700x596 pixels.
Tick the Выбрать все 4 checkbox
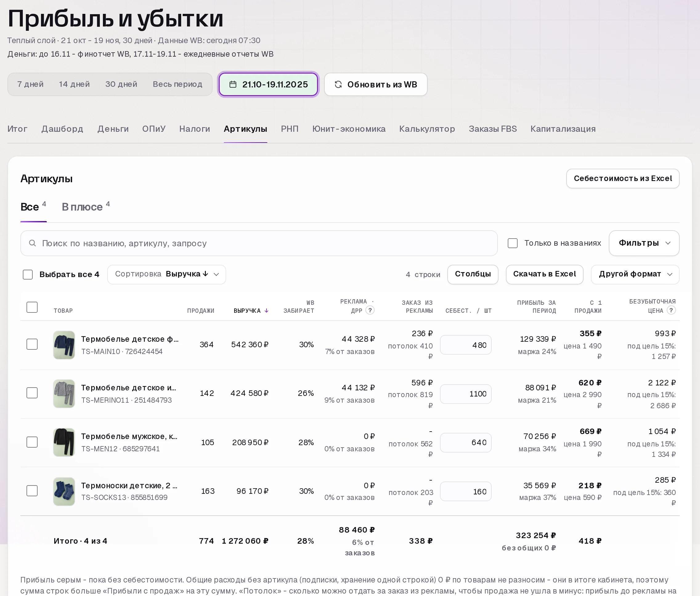pyautogui.click(x=28, y=274)
